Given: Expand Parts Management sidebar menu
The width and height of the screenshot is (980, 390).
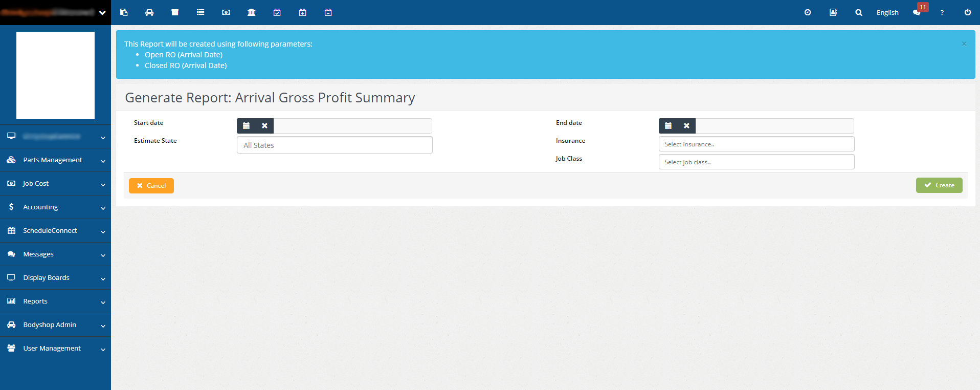Looking at the screenshot, I should pyautogui.click(x=55, y=160).
